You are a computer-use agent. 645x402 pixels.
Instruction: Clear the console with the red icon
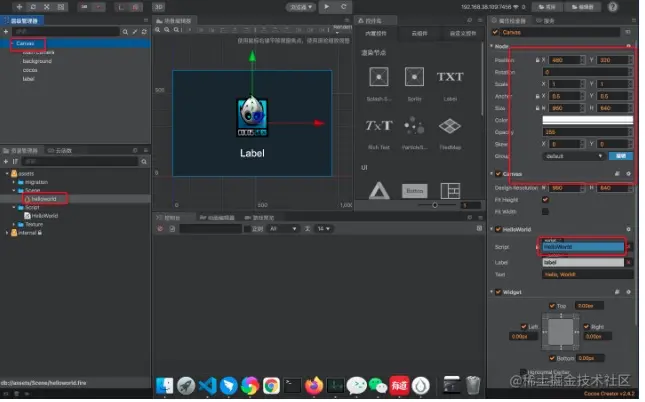(x=160, y=229)
